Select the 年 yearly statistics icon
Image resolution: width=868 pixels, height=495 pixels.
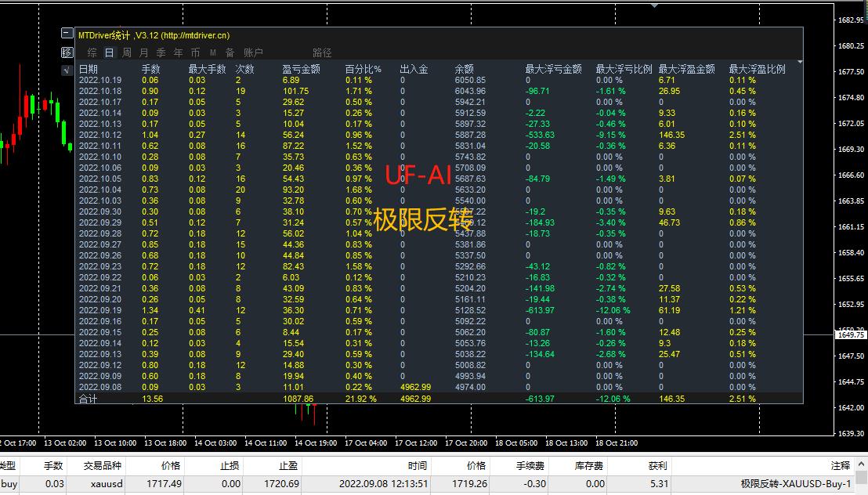176,52
